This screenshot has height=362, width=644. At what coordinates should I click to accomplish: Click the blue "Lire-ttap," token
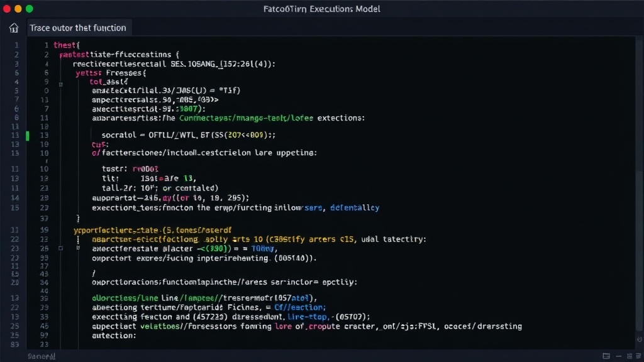[x=308, y=317]
